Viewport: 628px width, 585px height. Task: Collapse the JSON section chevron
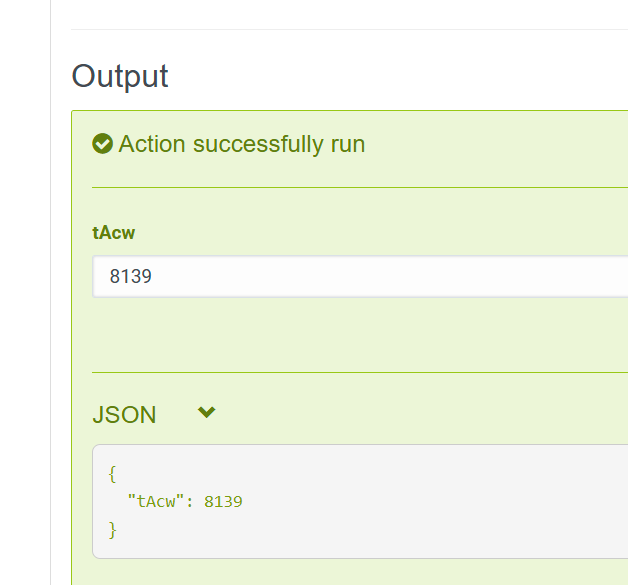[207, 412]
